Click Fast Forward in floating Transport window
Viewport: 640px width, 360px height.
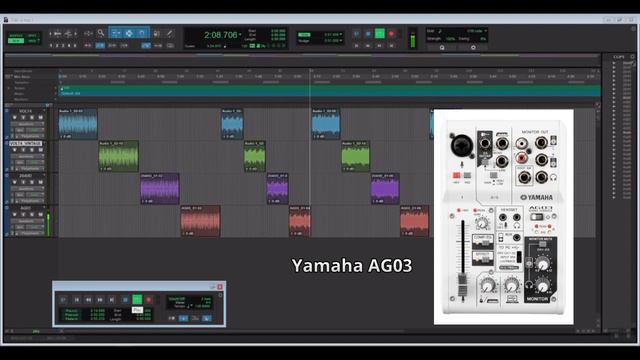(x=100, y=300)
